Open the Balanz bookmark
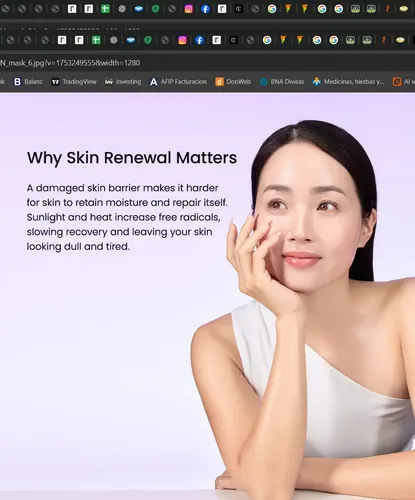 28,82
